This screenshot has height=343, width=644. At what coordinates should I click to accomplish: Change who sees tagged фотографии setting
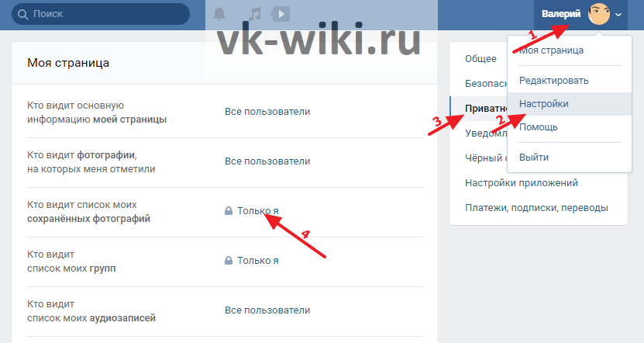(267, 161)
